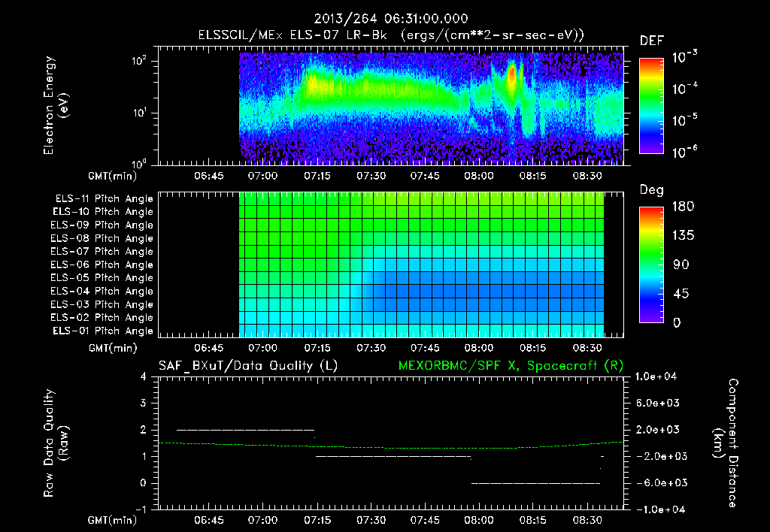Click the ELS-02 Pitch Angle row label

(x=102, y=318)
